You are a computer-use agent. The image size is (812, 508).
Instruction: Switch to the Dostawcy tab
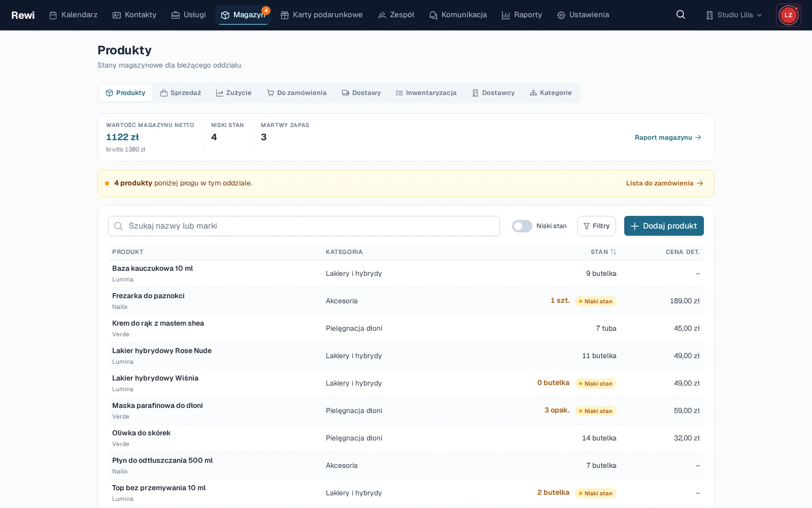click(493, 93)
